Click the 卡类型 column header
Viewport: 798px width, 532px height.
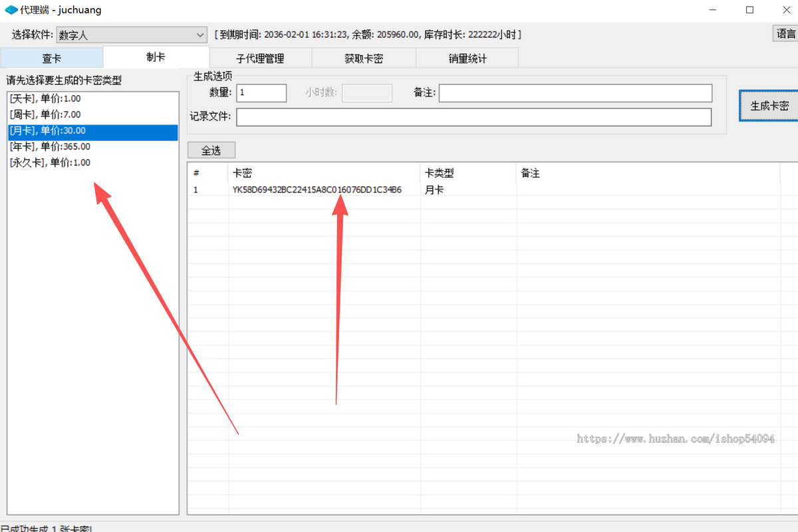point(469,173)
